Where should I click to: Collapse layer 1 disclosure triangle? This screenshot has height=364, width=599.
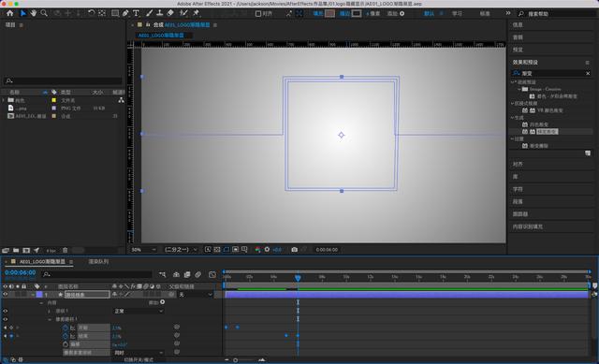click(33, 295)
